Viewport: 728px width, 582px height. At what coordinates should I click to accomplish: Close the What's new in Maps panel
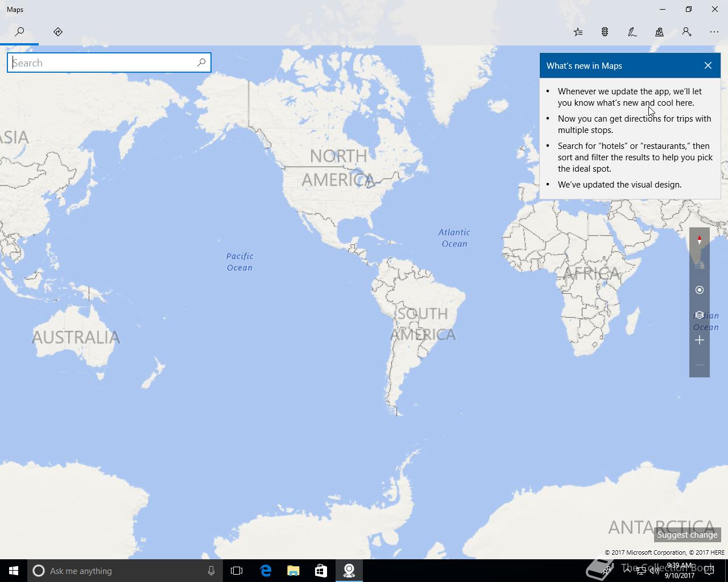[x=708, y=65]
